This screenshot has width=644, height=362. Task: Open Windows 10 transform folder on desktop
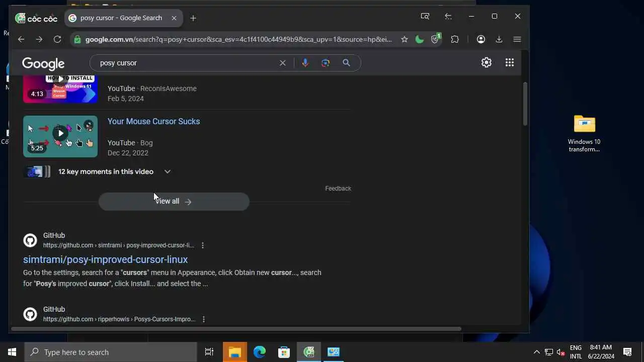point(584,133)
